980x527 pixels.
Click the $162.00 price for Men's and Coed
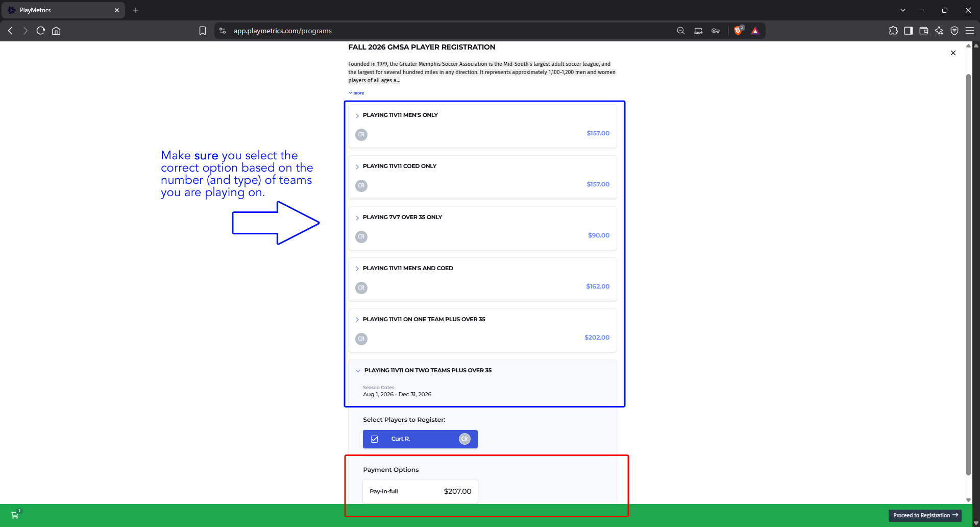pyautogui.click(x=598, y=286)
